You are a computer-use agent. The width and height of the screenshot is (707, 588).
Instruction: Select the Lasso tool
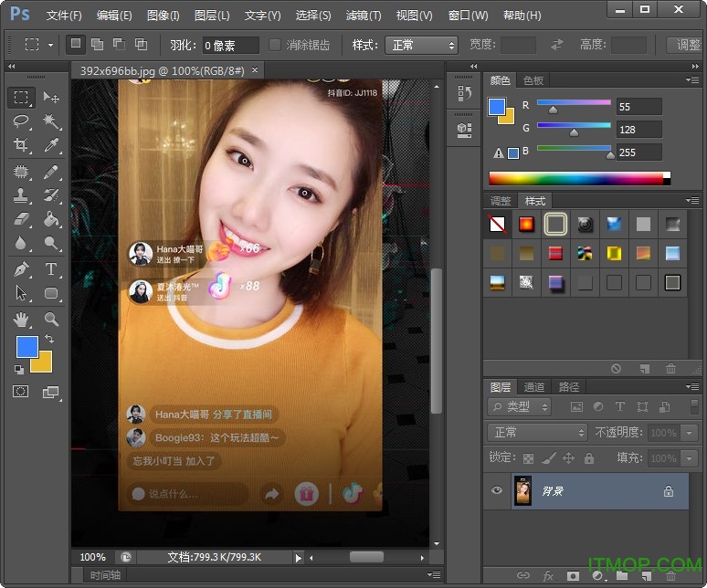tap(21, 121)
